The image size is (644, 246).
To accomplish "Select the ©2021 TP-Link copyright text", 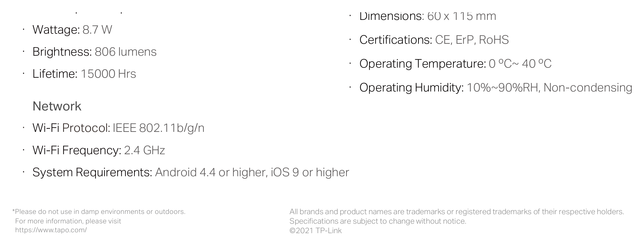I will (316, 231).
